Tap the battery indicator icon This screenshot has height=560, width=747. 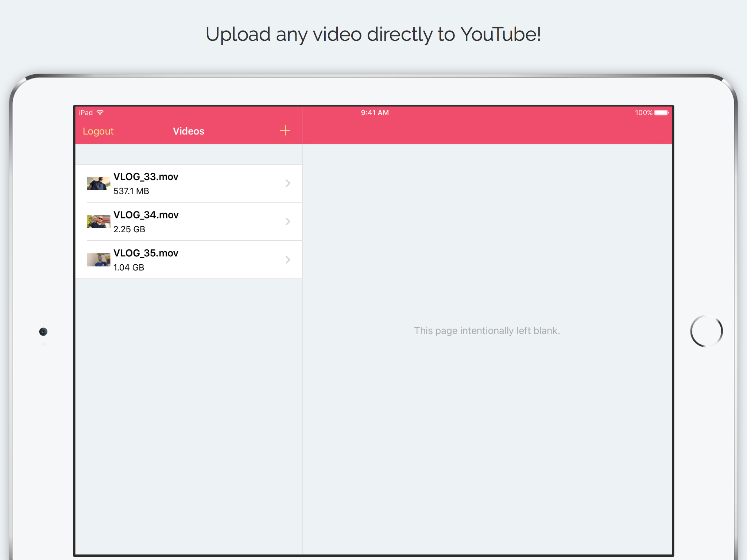point(662,113)
